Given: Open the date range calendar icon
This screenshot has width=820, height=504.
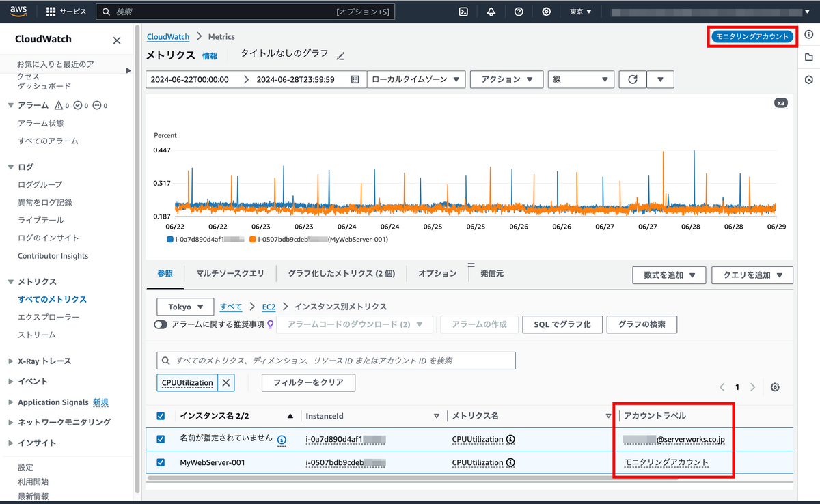Looking at the screenshot, I should [x=355, y=79].
